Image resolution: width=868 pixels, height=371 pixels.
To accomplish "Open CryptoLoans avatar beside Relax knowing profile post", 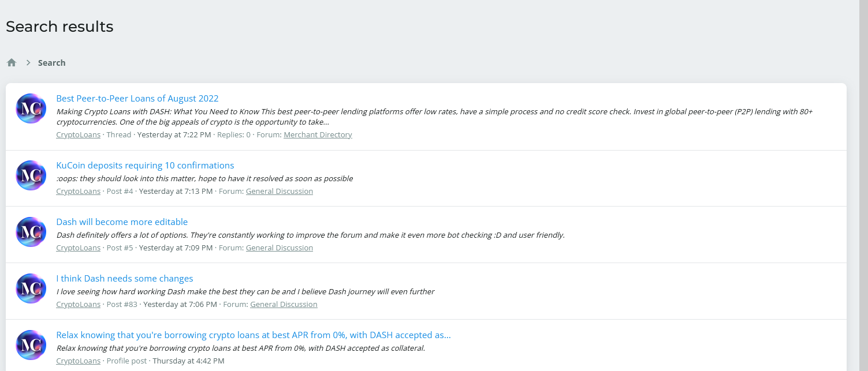I will point(31,345).
